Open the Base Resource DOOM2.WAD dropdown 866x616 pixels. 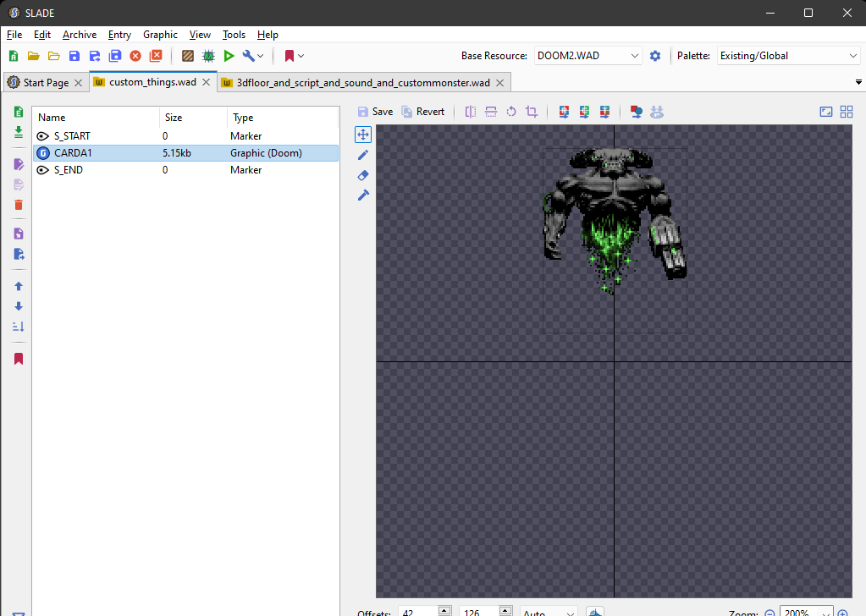tap(587, 56)
